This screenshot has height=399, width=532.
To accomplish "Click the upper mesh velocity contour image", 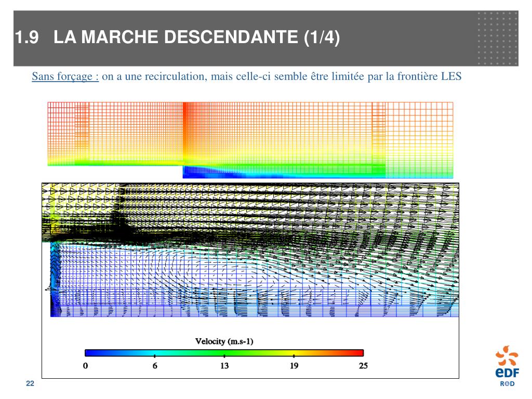I will (x=250, y=140).
